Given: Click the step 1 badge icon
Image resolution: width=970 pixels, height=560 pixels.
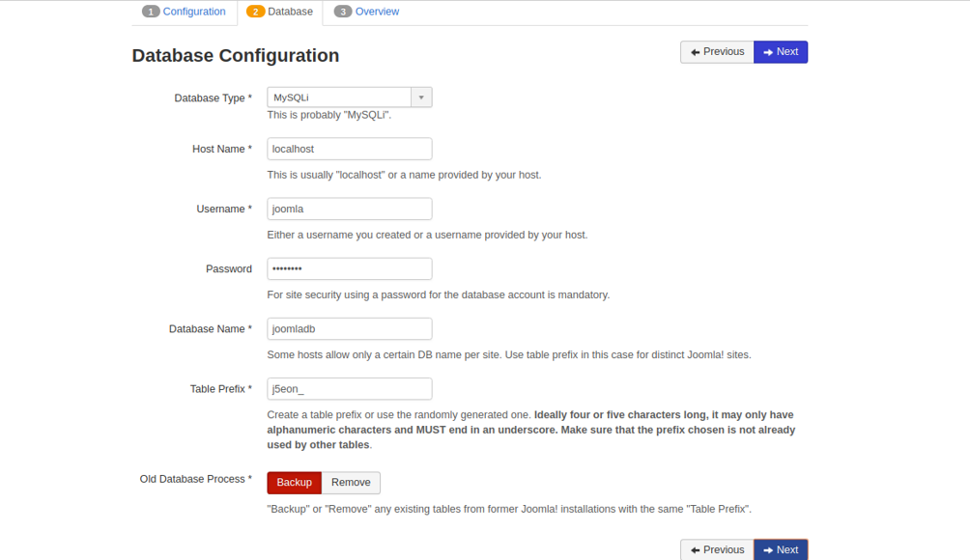Looking at the screenshot, I should click(151, 12).
